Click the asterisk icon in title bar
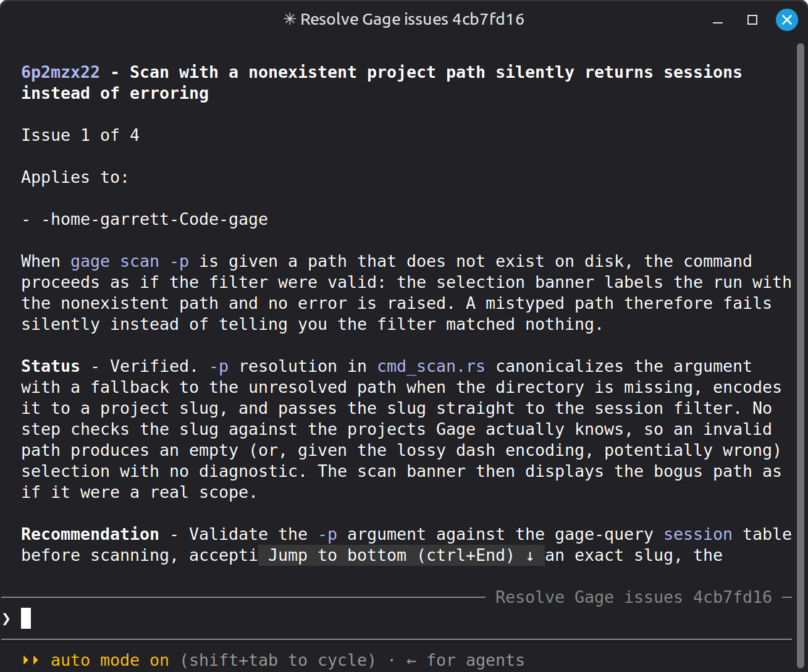This screenshot has height=672, width=808. 289,20
